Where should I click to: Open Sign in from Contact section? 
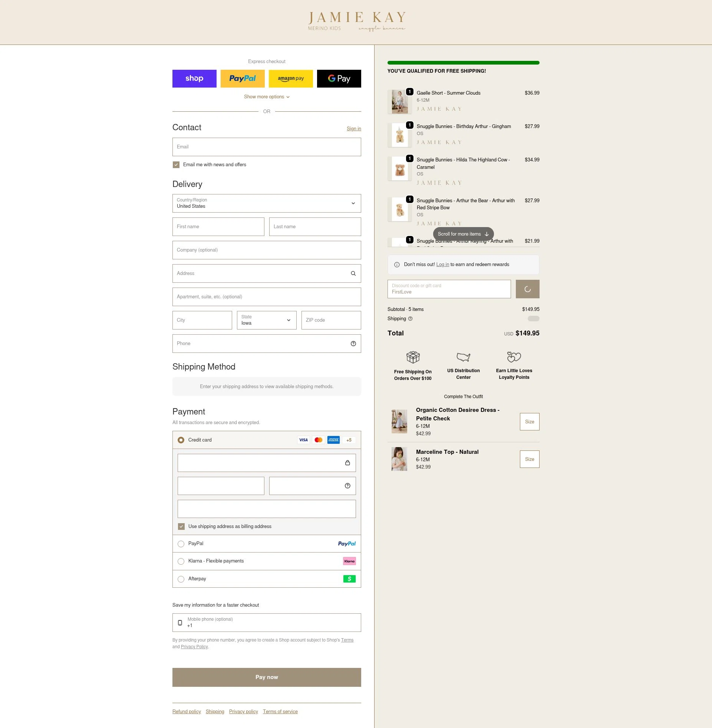click(x=353, y=128)
